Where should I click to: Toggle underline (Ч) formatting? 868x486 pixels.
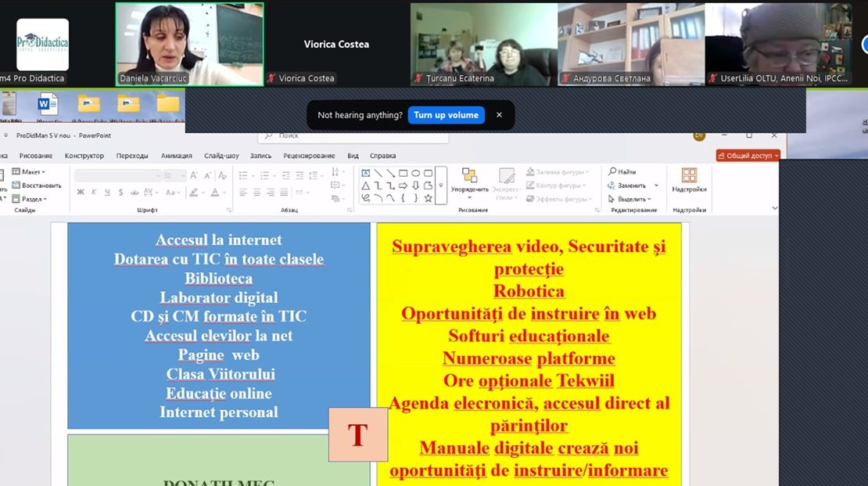107,193
